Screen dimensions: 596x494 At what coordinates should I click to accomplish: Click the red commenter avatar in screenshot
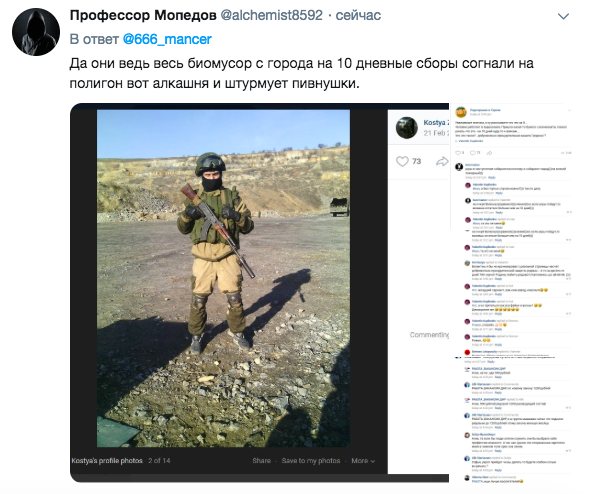[468, 352]
